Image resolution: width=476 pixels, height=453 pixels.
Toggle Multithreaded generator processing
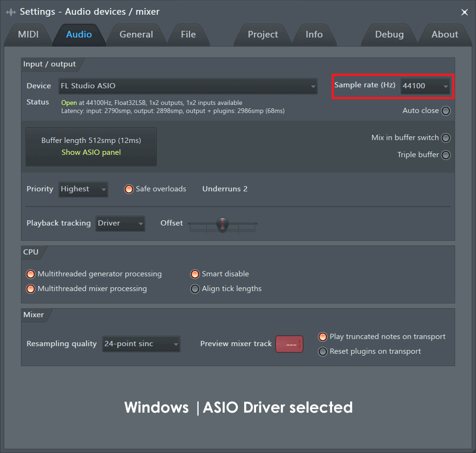30,274
